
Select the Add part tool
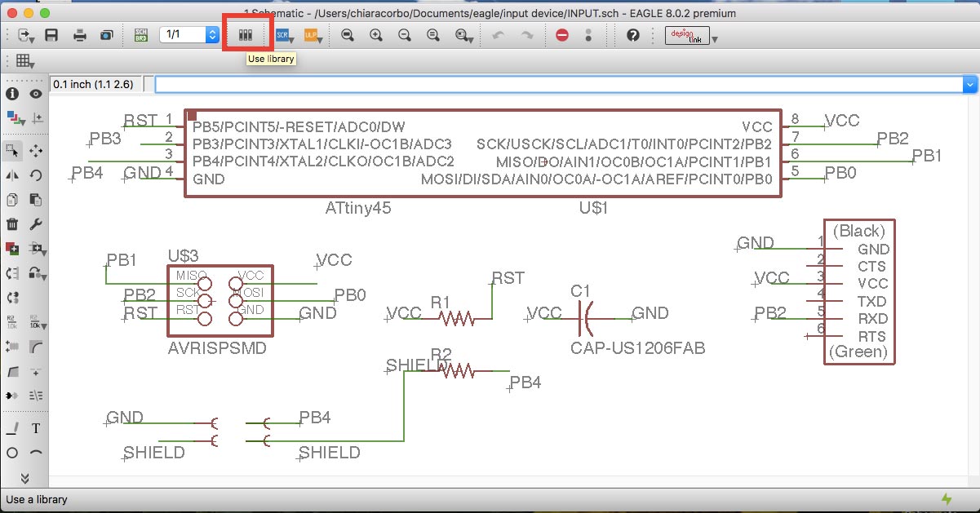(12, 249)
